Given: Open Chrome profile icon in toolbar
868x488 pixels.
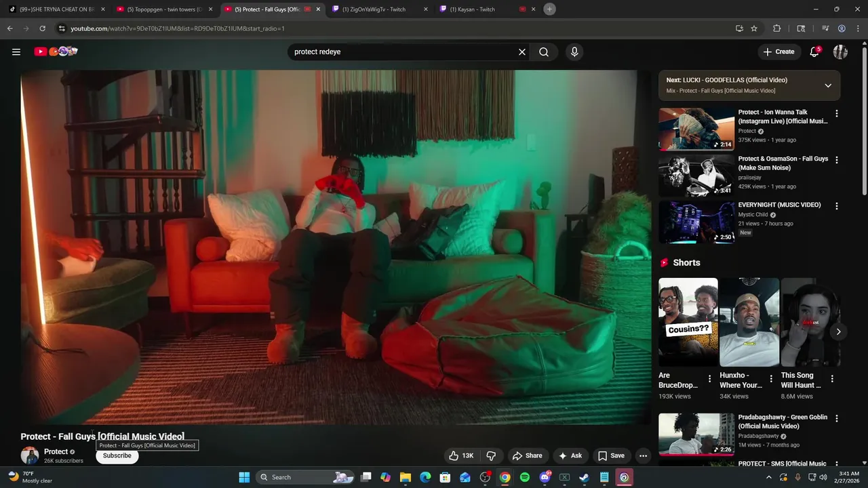Looking at the screenshot, I should 842,28.
